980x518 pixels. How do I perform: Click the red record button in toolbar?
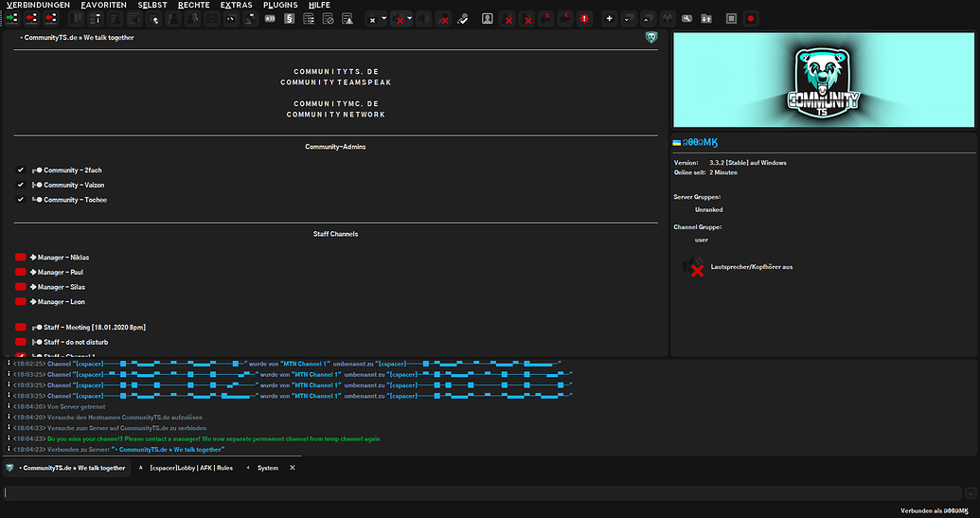click(751, 18)
